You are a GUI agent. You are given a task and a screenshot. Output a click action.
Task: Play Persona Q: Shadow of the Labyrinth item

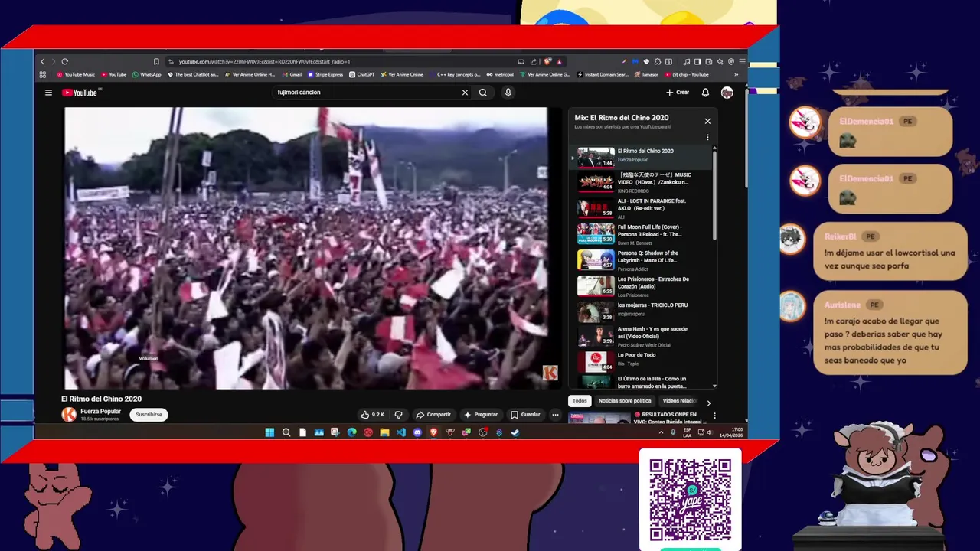click(642, 260)
